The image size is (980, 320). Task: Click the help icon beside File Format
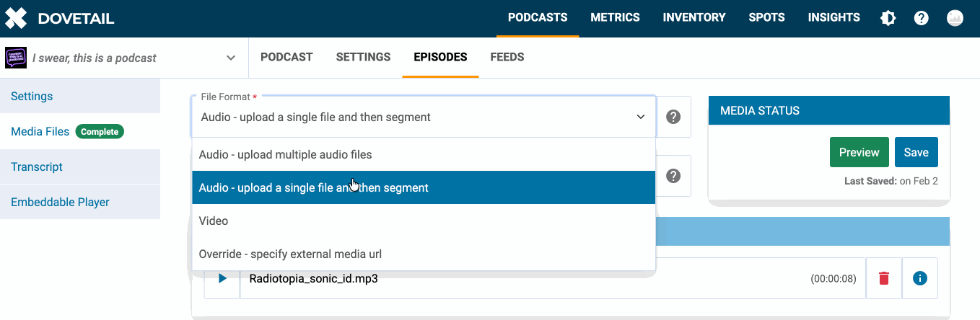pos(673,117)
